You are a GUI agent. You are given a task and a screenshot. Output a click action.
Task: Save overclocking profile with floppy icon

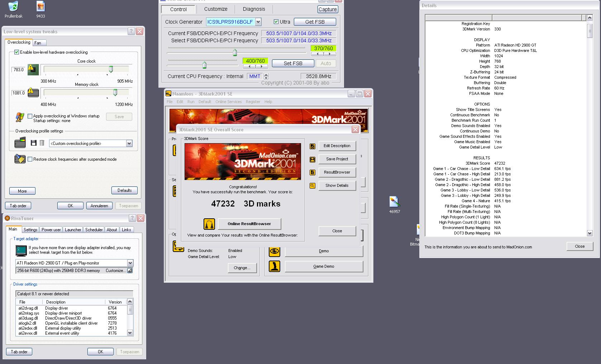[x=34, y=143]
